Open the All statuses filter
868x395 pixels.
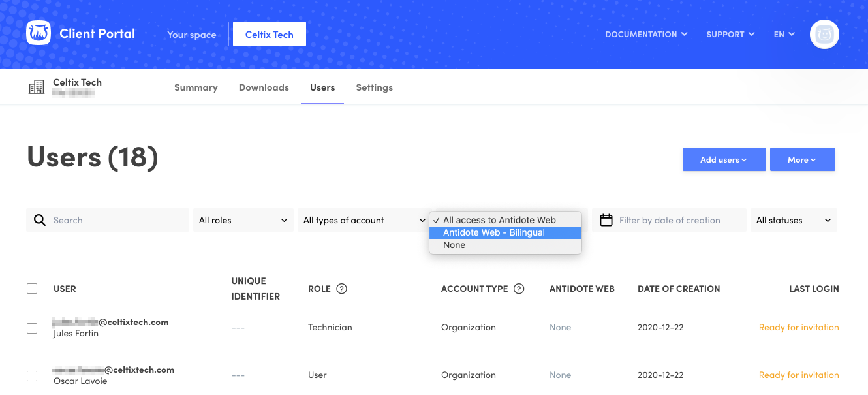coord(794,220)
